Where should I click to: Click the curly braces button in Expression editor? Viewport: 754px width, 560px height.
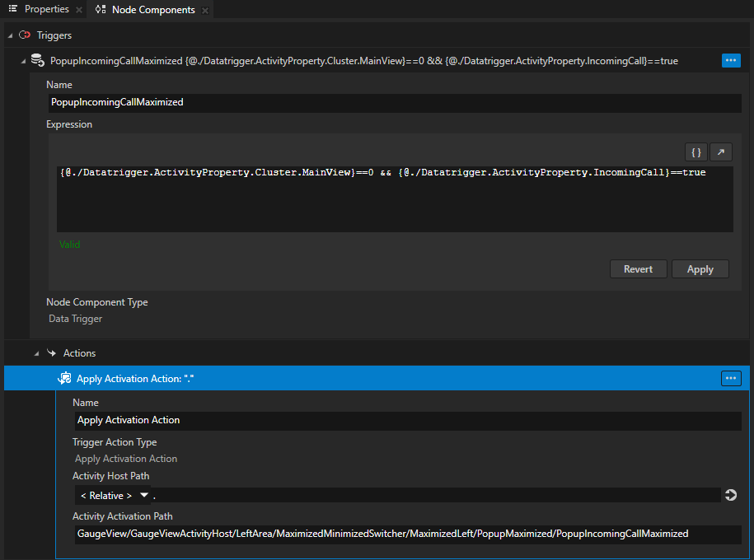(x=695, y=152)
